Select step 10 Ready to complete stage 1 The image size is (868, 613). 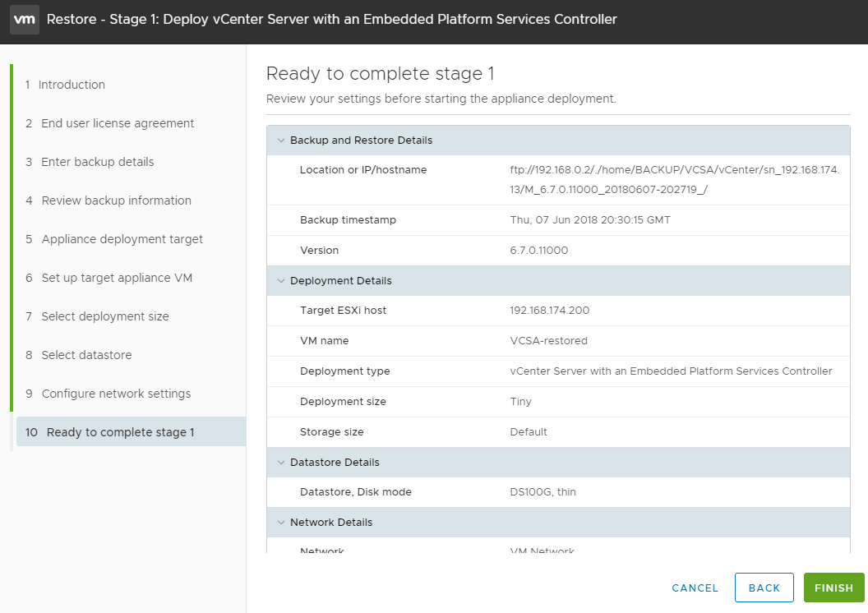(132, 432)
